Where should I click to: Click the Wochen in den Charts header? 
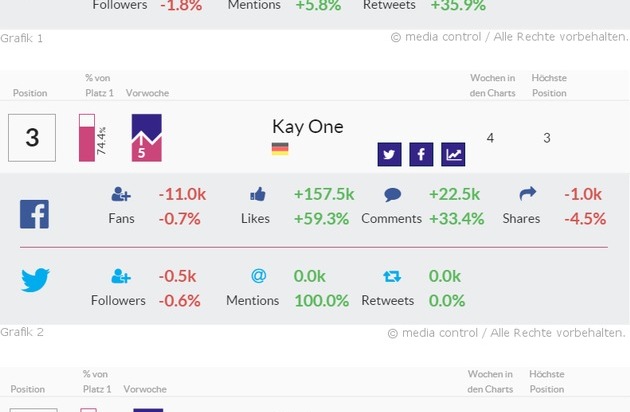point(490,85)
